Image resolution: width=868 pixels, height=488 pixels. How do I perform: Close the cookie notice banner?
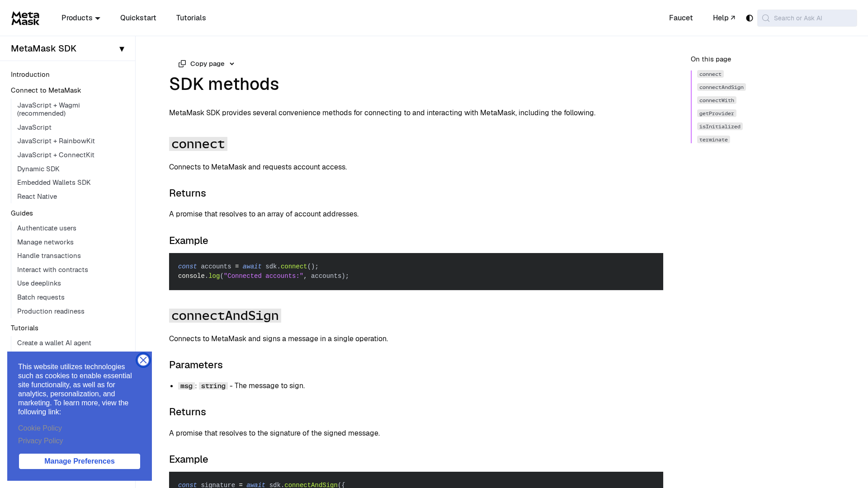pyautogui.click(x=143, y=360)
